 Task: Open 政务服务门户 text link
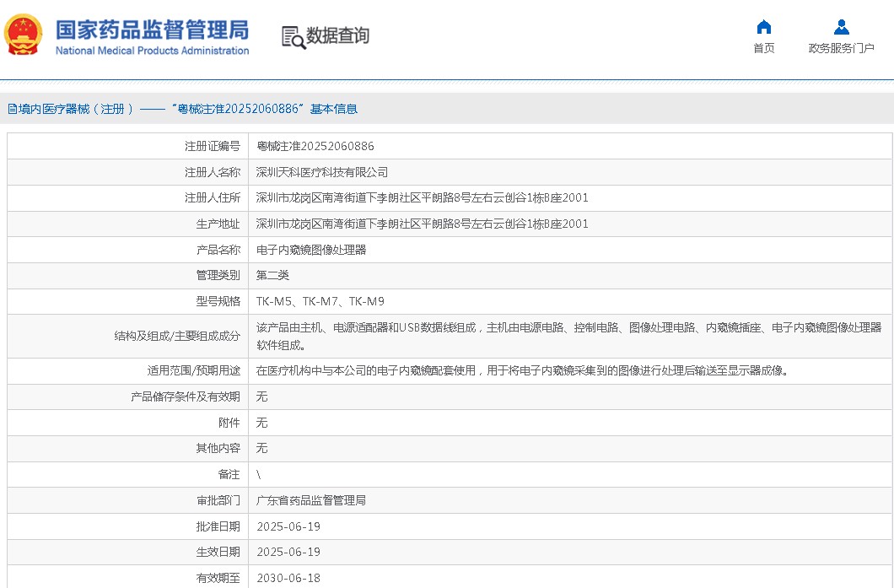(x=841, y=48)
